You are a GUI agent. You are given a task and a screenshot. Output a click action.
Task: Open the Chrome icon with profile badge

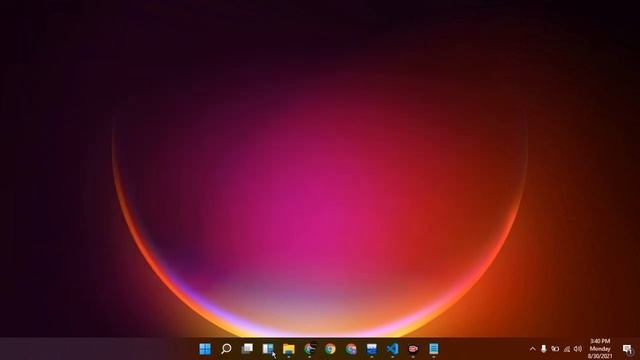tap(310, 349)
